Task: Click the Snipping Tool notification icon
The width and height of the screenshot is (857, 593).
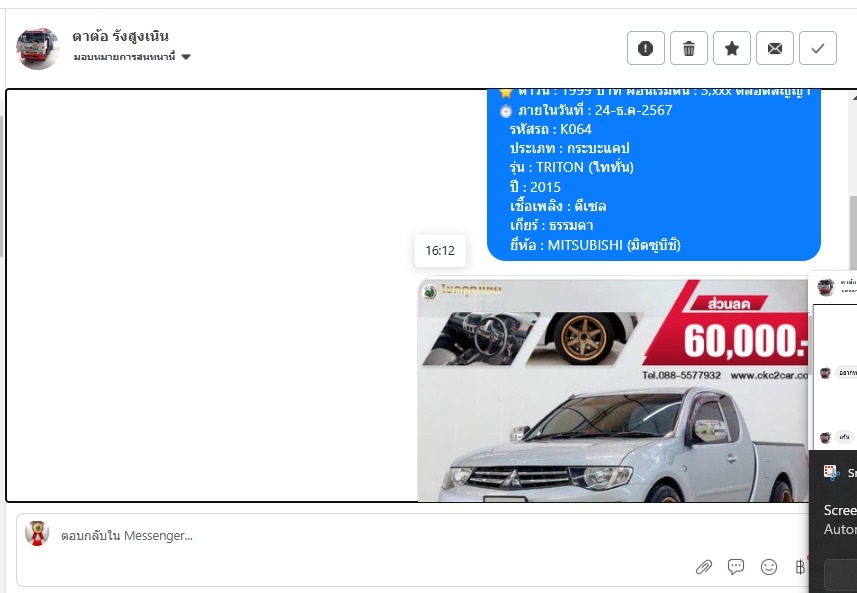Action: (831, 472)
